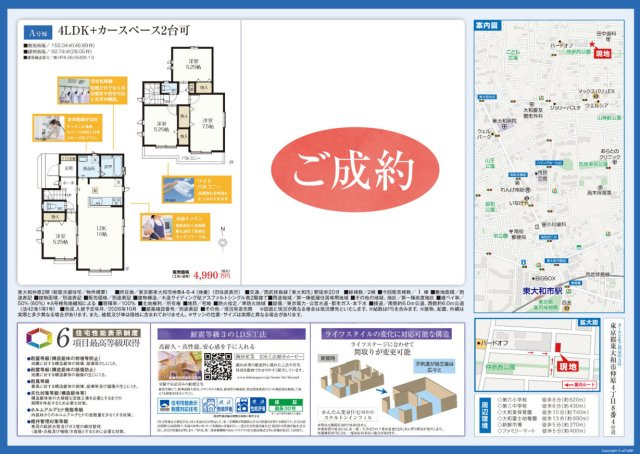Click the 第三中学校 distance row
Screen dimensions: 640x454
pyautogui.click(x=542, y=406)
